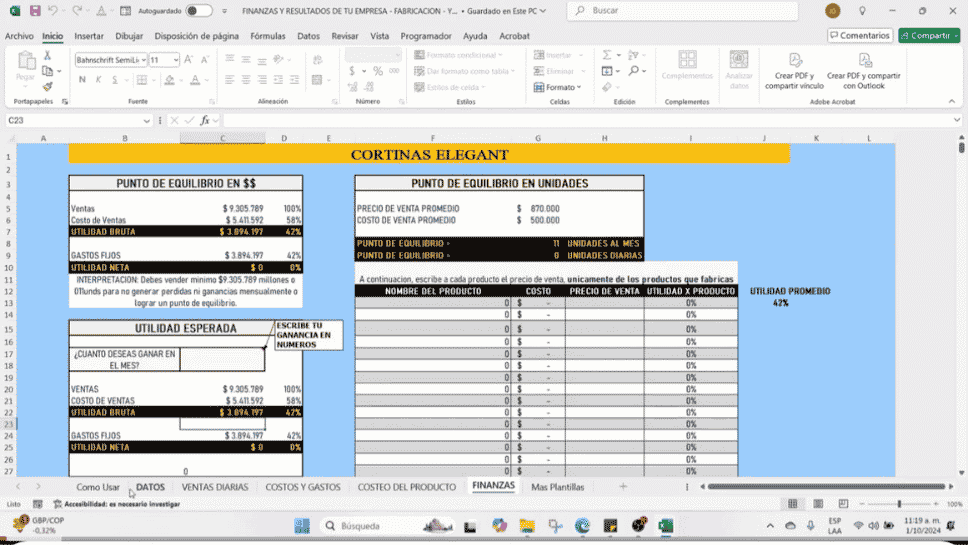Decrease font size with small A icon
This screenshot has width=968, height=545.
tap(205, 59)
